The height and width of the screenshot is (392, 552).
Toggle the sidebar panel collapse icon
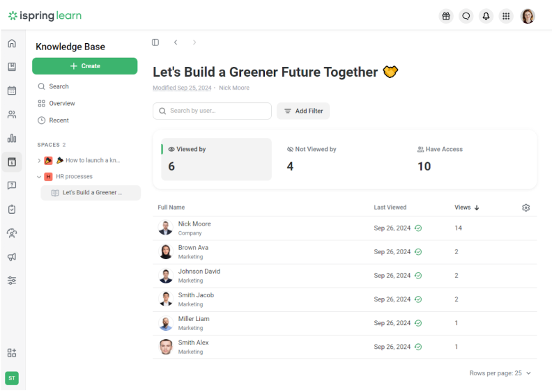155,42
